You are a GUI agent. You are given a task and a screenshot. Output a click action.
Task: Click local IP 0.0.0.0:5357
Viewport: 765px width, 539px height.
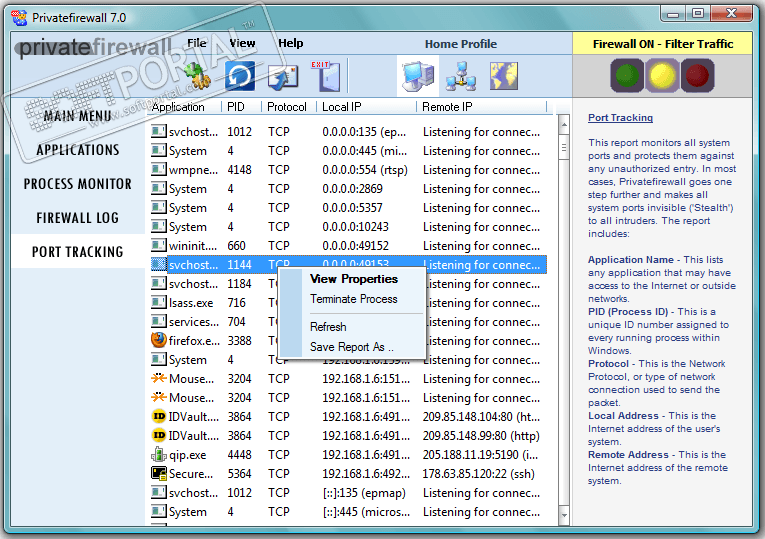[x=352, y=207]
